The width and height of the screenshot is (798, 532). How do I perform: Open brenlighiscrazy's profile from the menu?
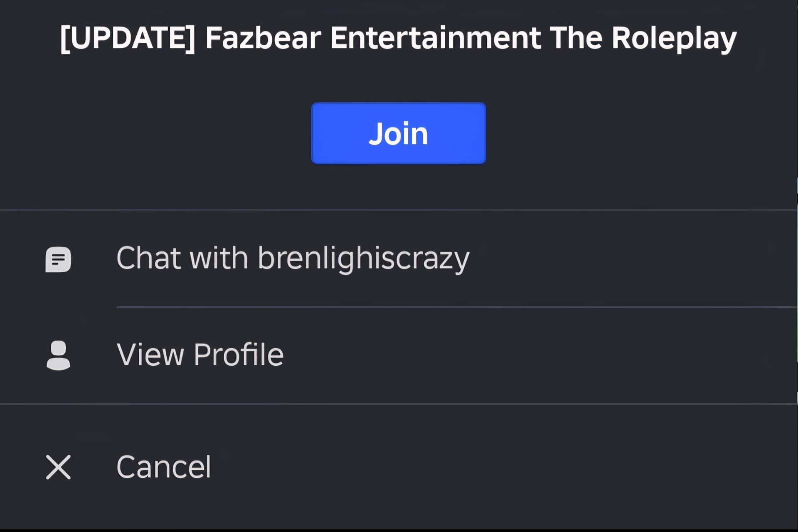point(399,355)
